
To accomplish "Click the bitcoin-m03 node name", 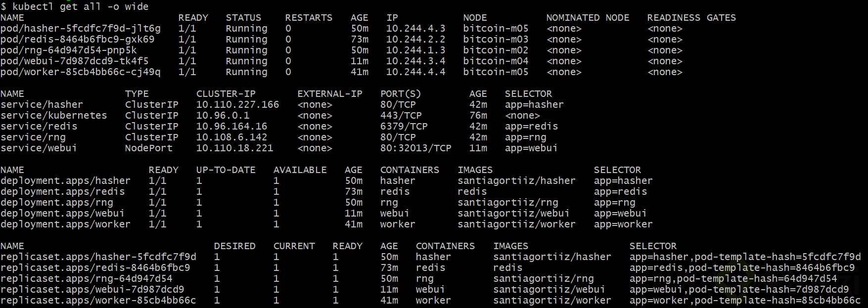I will [496, 40].
